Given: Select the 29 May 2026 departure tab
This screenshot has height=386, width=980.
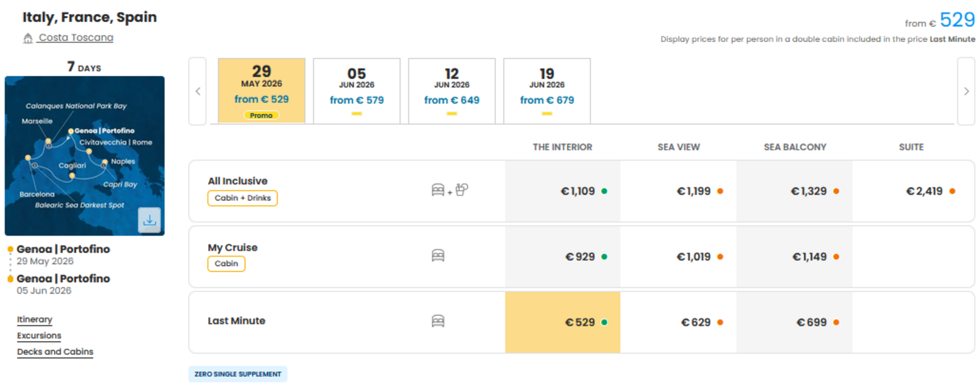Looking at the screenshot, I should tap(262, 91).
